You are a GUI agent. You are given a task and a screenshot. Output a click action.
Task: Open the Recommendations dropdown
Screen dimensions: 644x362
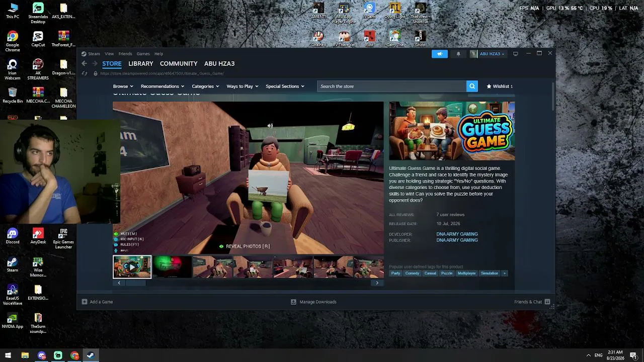(x=163, y=86)
